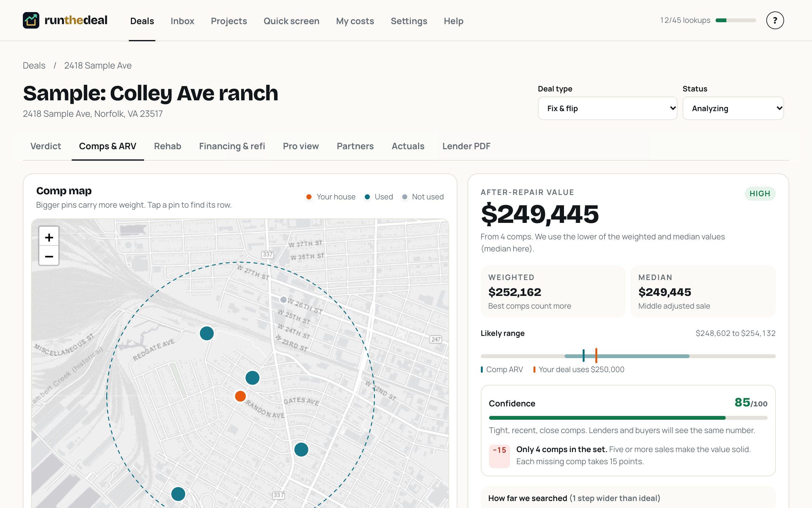Click the Weighted $252,162 card

[x=553, y=292]
